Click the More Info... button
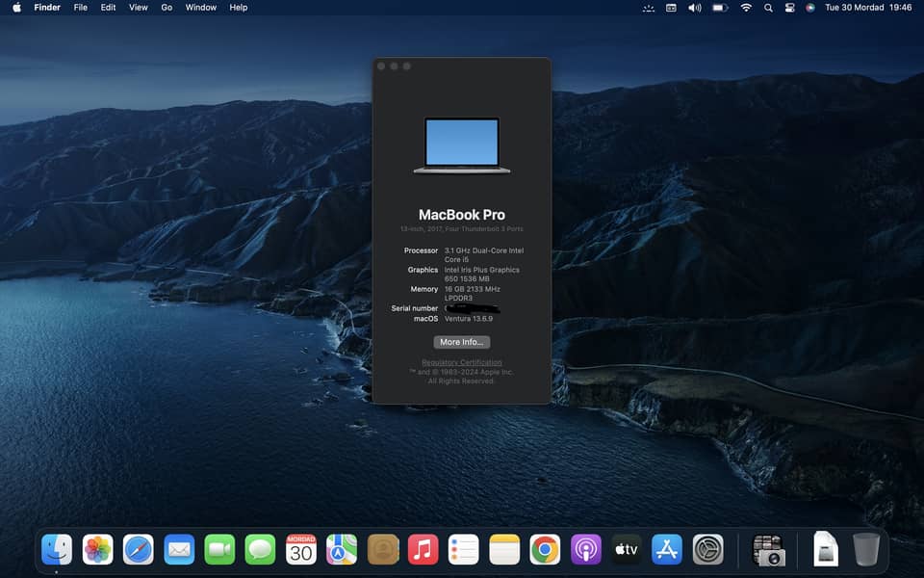The image size is (924, 578). coord(462,342)
